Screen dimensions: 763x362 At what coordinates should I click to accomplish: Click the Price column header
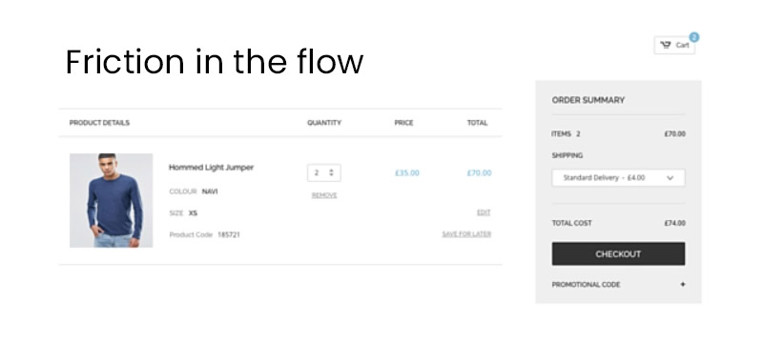(404, 123)
